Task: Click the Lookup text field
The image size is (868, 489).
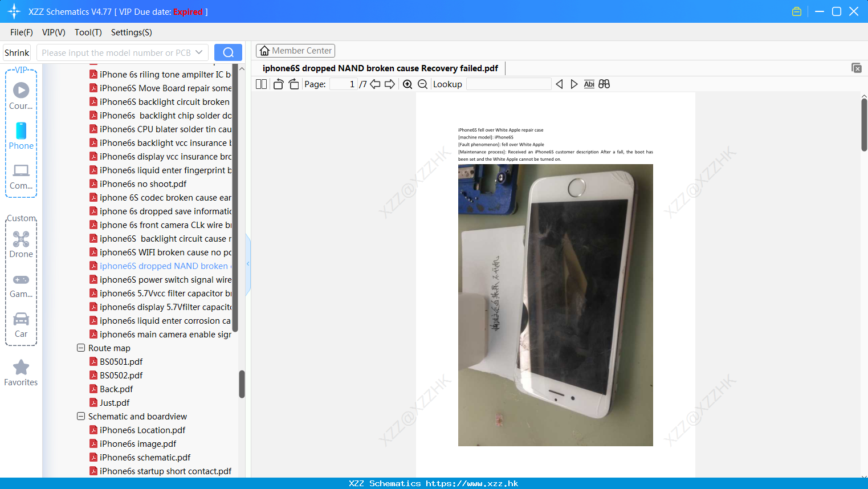Action: click(508, 84)
